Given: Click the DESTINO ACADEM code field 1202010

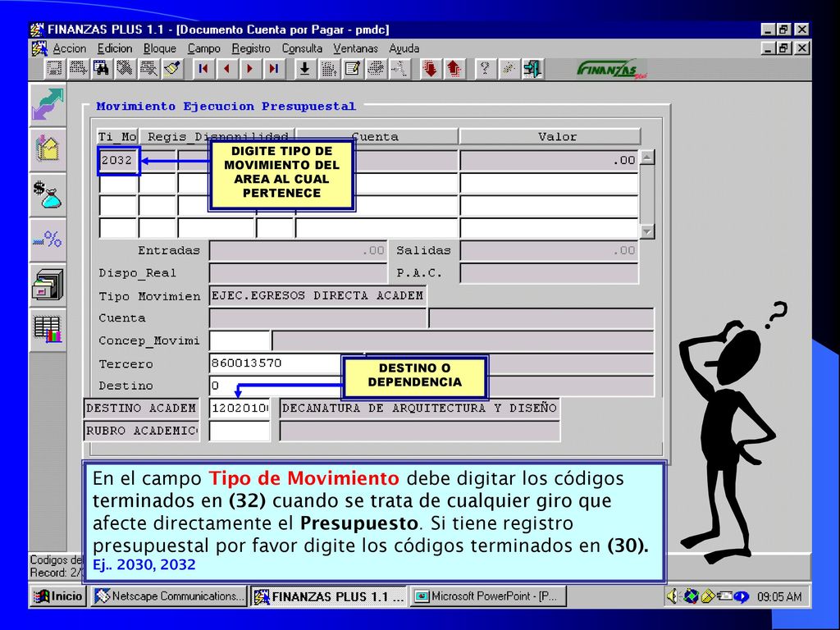Looking at the screenshot, I should [x=240, y=409].
